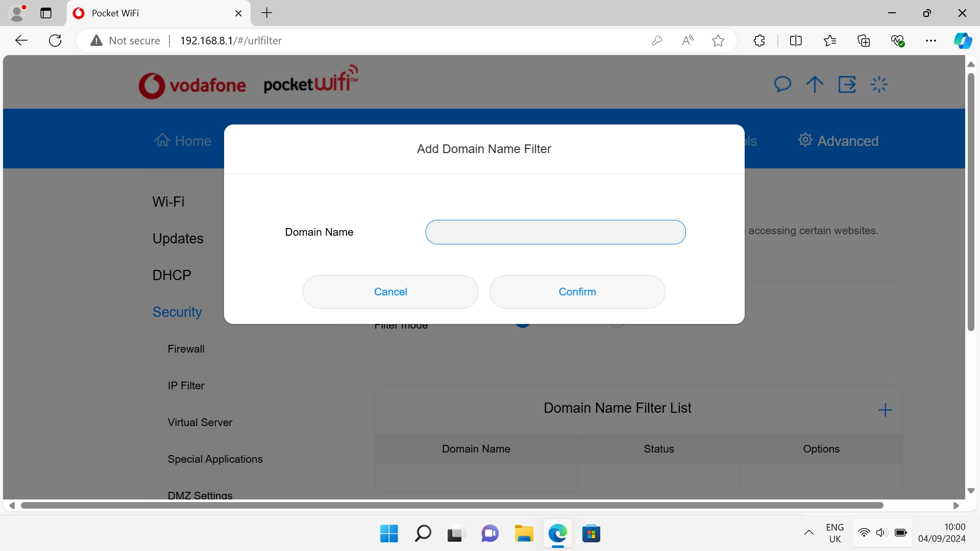
Task: Click the Wi-Fi icon in the system tray
Action: pyautogui.click(x=863, y=532)
